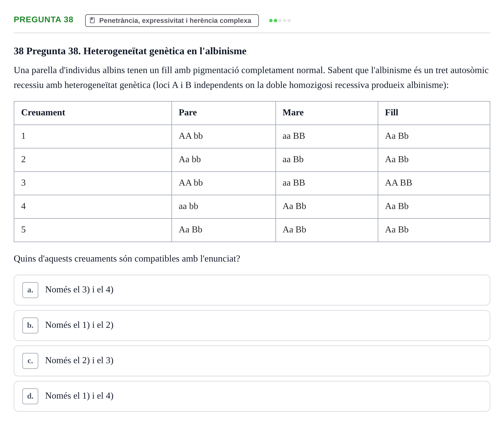Click the 'Fill' column header

pyautogui.click(x=434, y=113)
